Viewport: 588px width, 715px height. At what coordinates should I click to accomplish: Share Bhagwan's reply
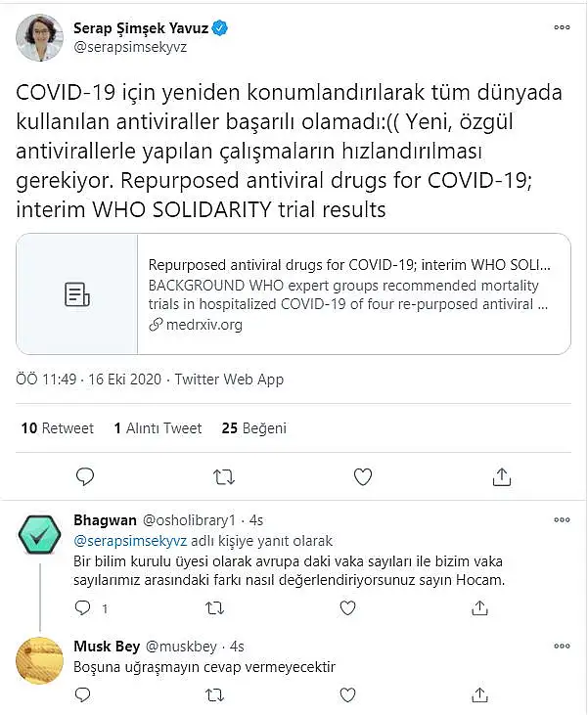coord(479,607)
